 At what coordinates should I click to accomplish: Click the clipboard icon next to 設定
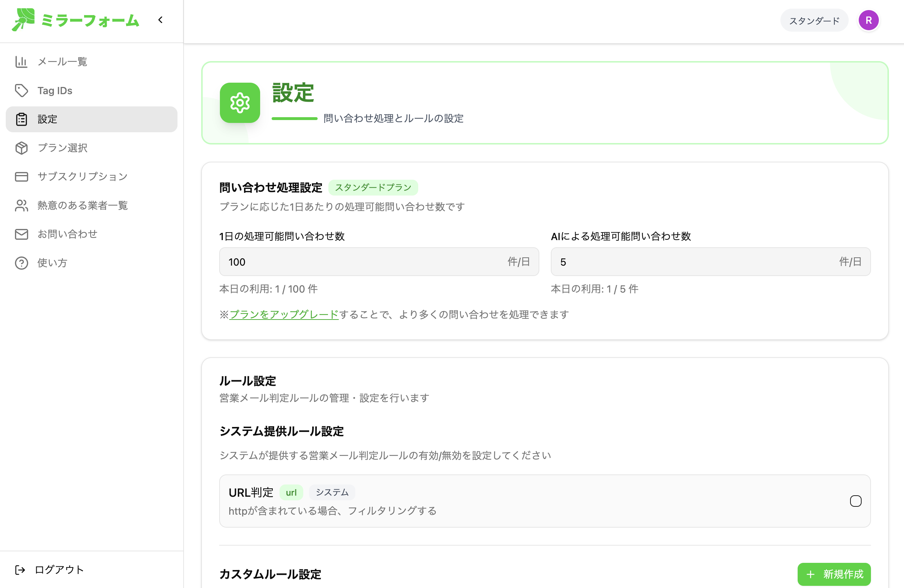click(21, 119)
